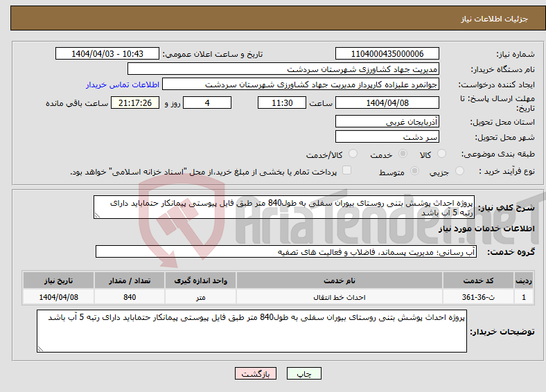Click the unit cell متر
546x392 pixels.
200,297
